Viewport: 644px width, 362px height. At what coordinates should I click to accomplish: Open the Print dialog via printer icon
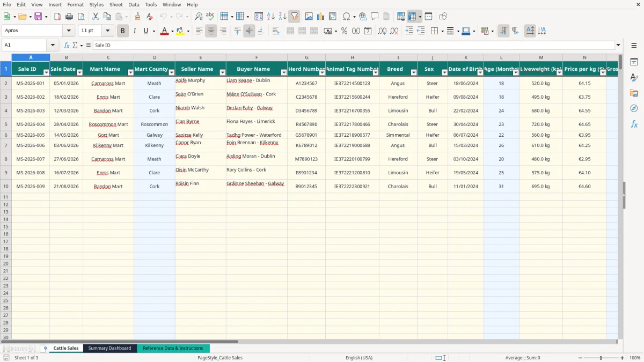click(x=69, y=17)
